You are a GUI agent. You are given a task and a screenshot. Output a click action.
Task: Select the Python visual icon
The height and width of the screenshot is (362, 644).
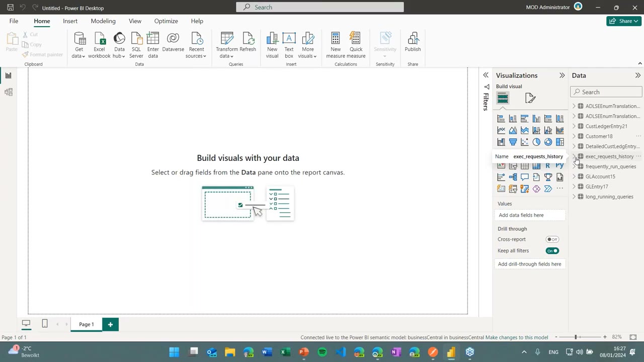(x=560, y=166)
